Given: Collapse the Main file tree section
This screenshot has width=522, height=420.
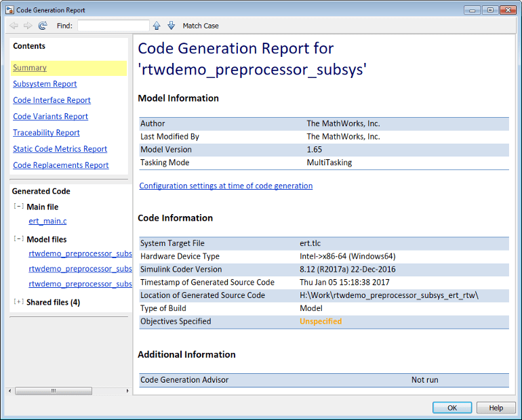Looking at the screenshot, I should point(19,207).
